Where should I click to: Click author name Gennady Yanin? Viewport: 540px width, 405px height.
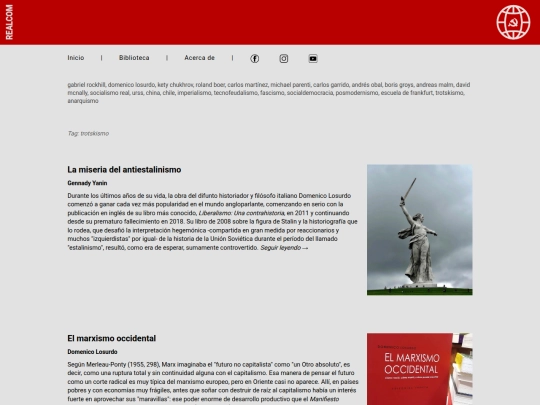(87, 183)
